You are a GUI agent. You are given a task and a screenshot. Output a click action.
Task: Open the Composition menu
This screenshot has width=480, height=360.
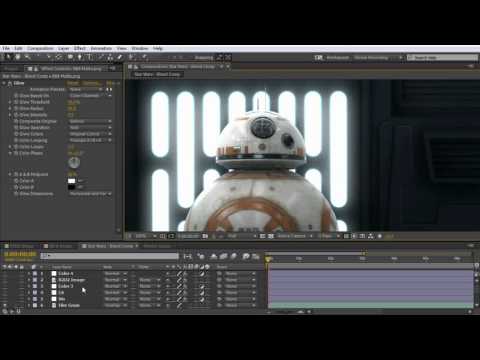tap(40, 48)
